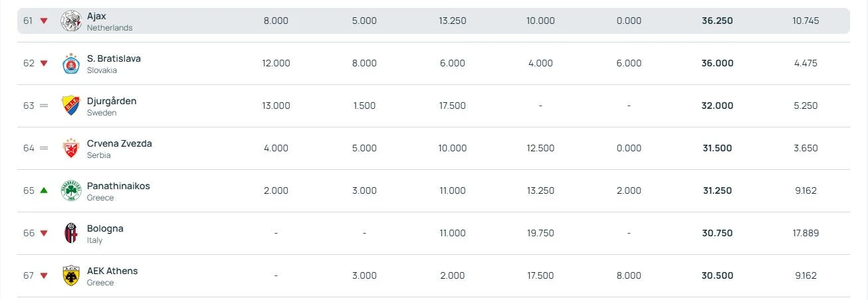Click the AEK Athens yellow eagle badge

(x=70, y=276)
